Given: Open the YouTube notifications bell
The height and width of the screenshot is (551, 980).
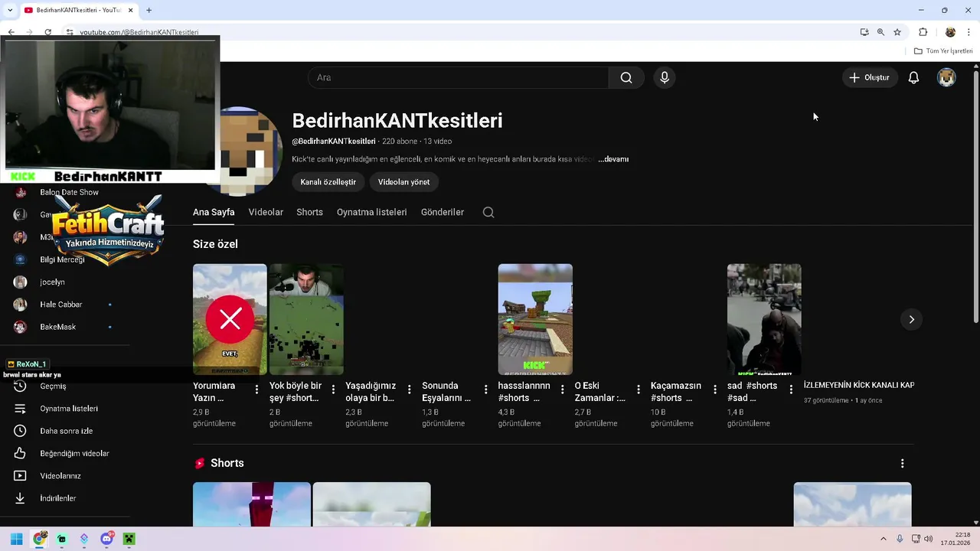Looking at the screenshot, I should (x=913, y=77).
